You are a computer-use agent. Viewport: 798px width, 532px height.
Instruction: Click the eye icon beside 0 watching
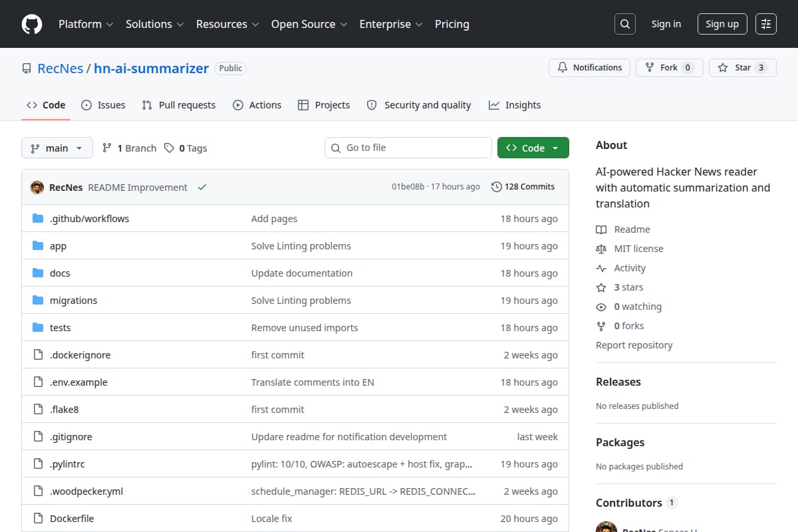(601, 307)
